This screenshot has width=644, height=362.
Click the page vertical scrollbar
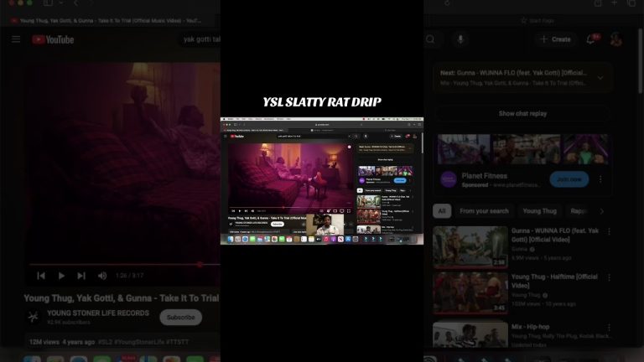click(641, 61)
